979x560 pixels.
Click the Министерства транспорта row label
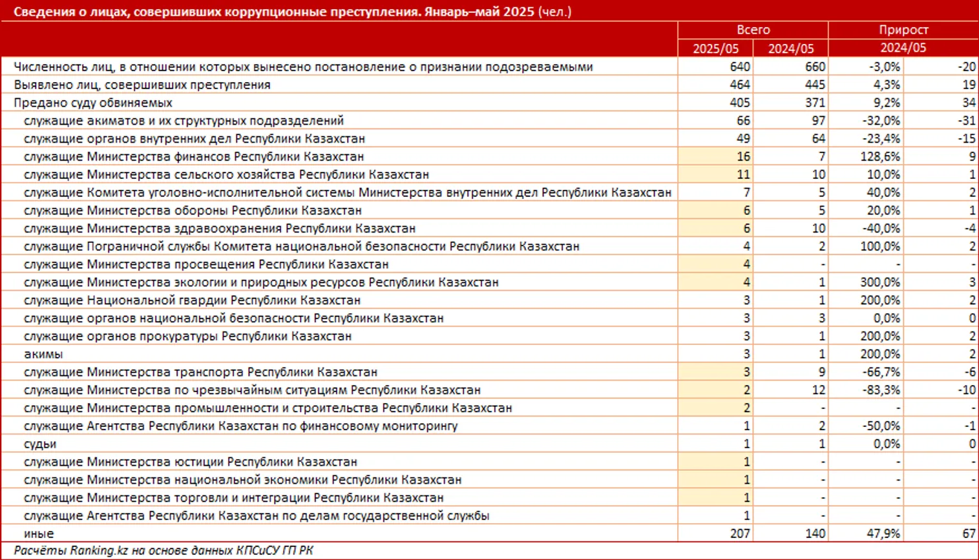coord(200,372)
